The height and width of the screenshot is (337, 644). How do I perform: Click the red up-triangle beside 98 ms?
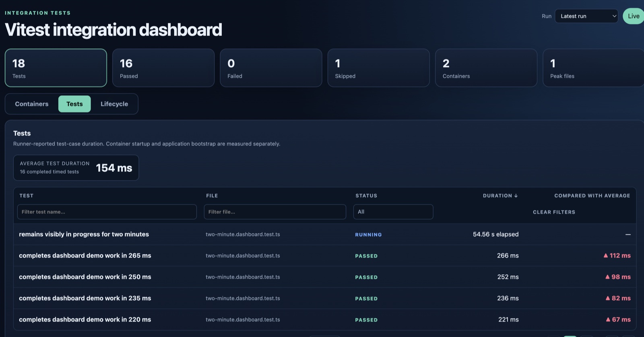[607, 277]
